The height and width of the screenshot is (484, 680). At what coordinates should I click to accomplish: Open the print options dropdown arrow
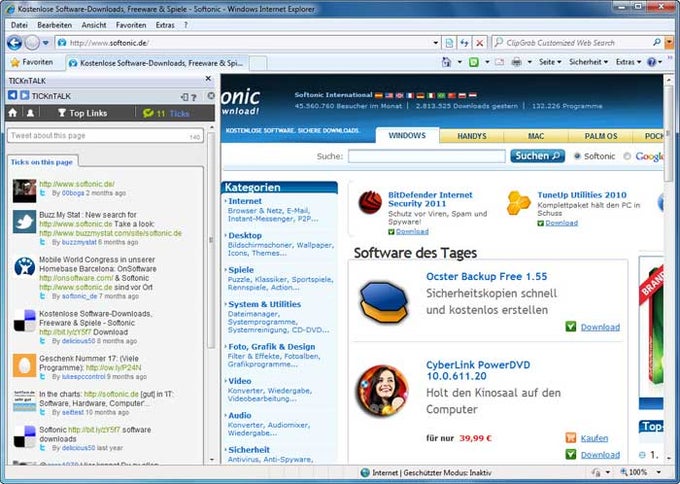(x=529, y=62)
